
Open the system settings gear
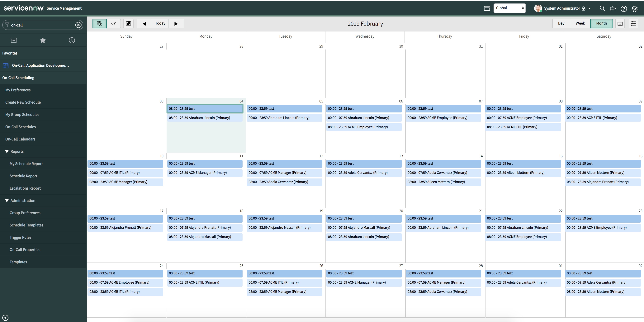pyautogui.click(x=634, y=9)
